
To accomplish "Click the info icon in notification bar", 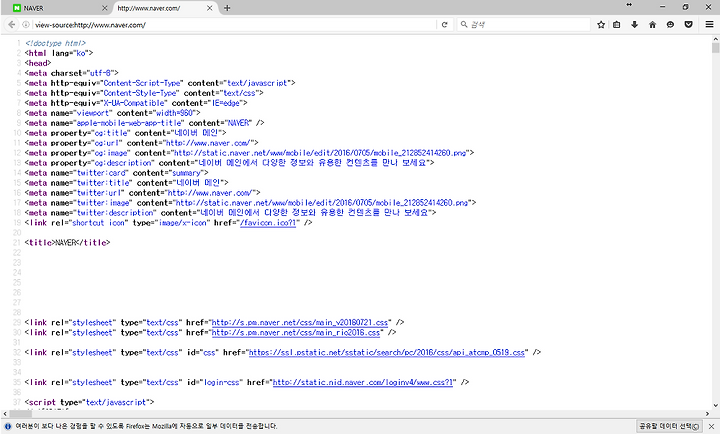I will pyautogui.click(x=7, y=426).
